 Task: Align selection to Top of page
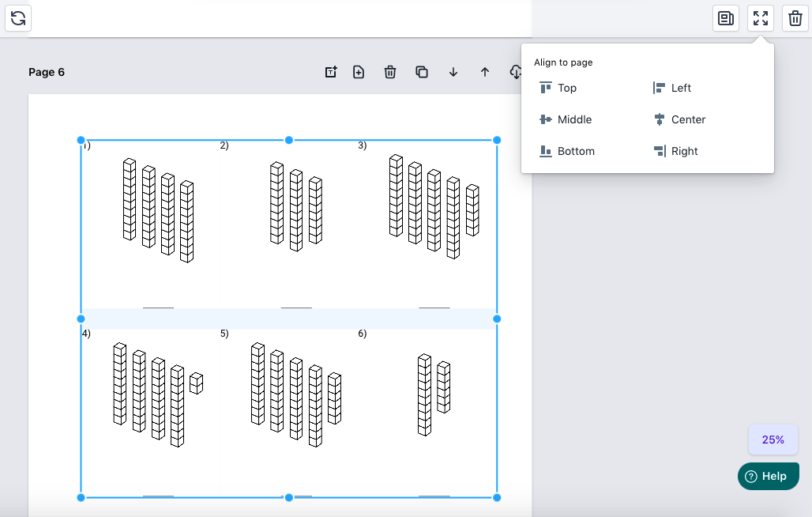(558, 88)
